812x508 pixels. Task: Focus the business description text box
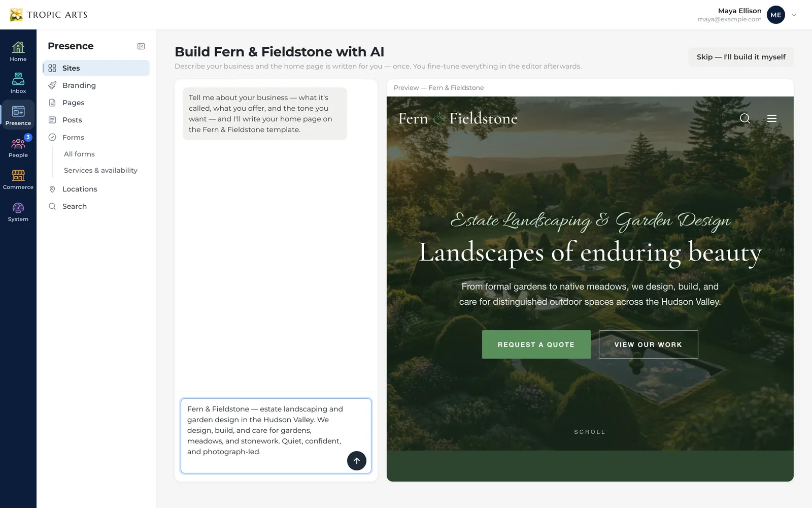click(276, 436)
